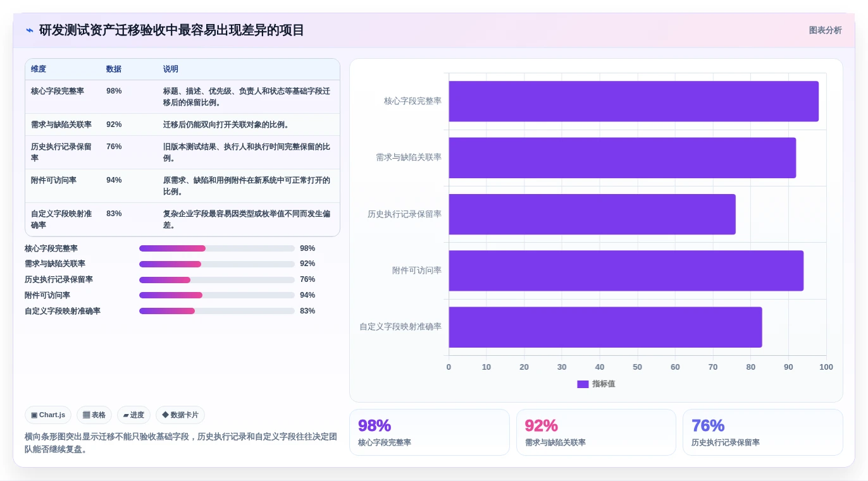Click the 83% value in the table
Screen dimensions: 868x481
pos(114,214)
